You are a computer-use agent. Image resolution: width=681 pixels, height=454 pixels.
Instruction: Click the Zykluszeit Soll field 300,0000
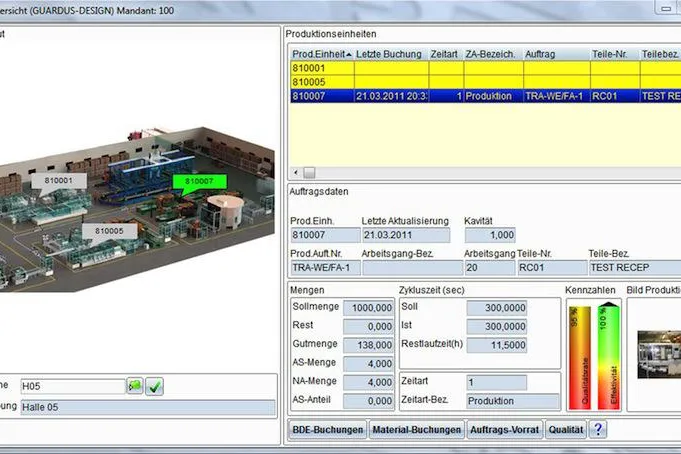(x=497, y=308)
